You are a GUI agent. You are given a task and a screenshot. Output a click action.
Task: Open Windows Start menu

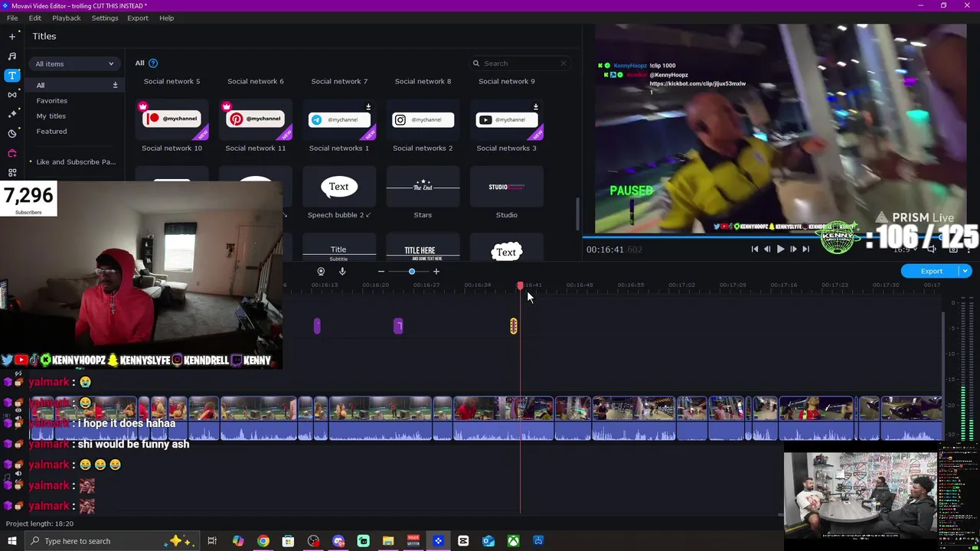[x=12, y=541]
